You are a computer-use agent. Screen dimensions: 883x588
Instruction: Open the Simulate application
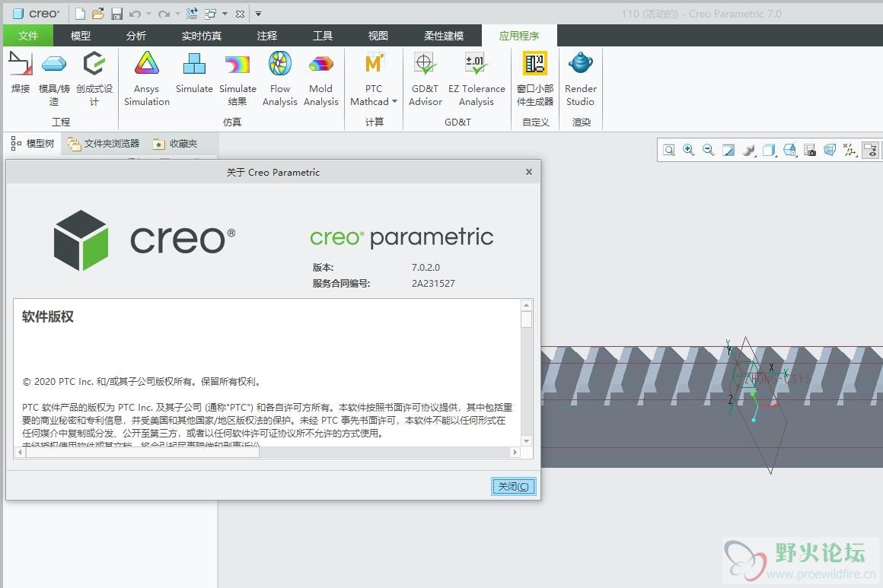point(194,72)
